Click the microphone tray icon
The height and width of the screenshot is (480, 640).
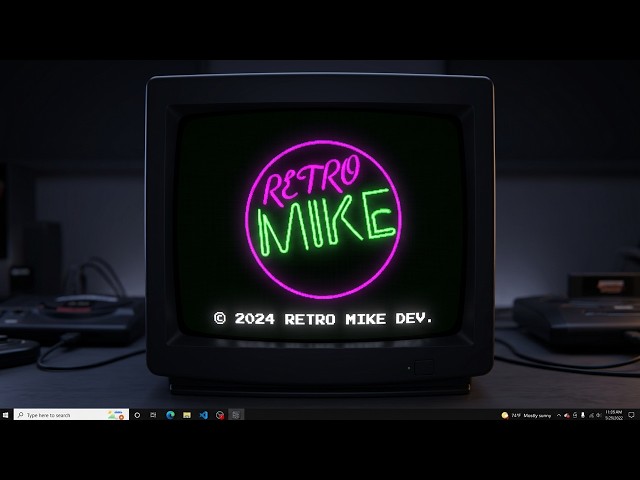pyautogui.click(x=583, y=415)
